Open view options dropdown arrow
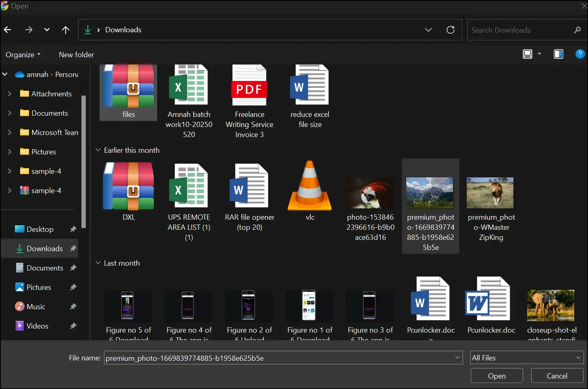Screen dimensions: 588x389 [539, 54]
